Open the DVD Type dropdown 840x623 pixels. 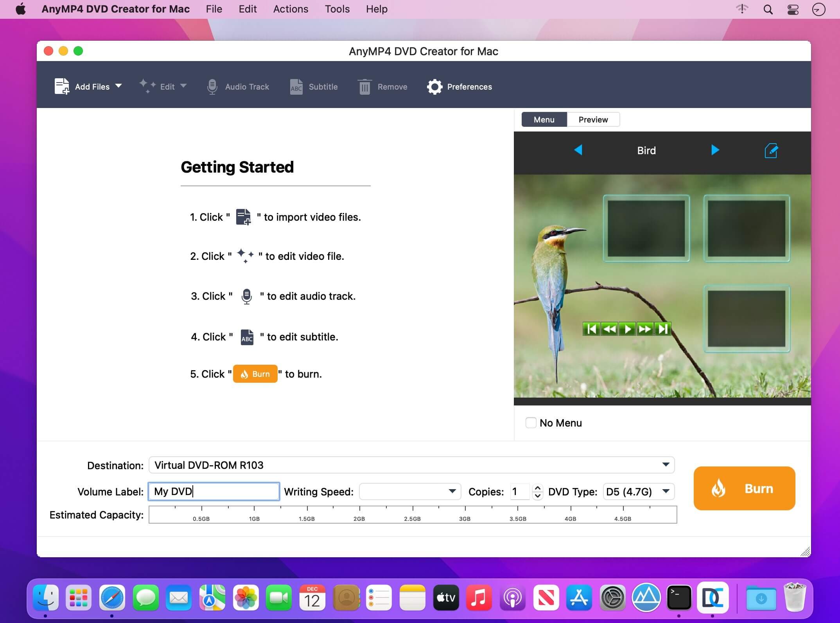pos(666,491)
